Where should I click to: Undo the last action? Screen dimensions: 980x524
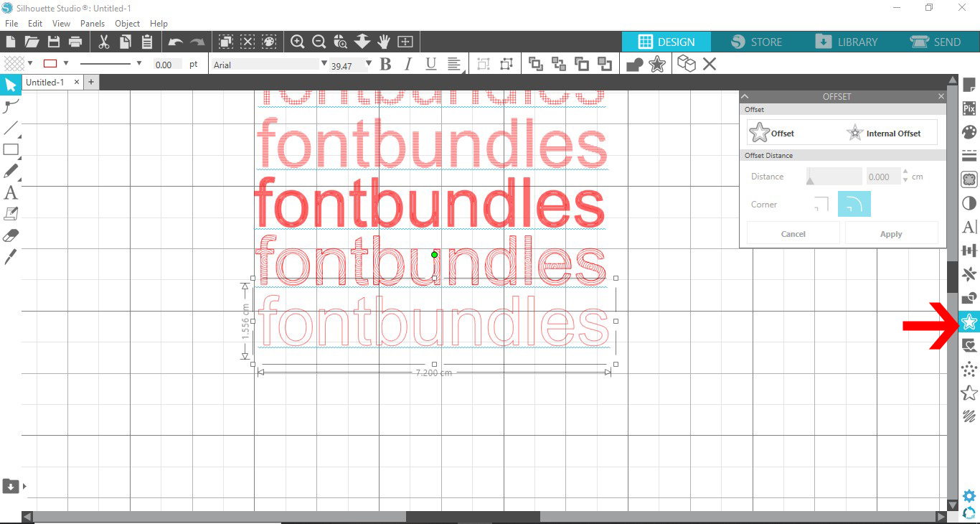click(x=176, y=42)
